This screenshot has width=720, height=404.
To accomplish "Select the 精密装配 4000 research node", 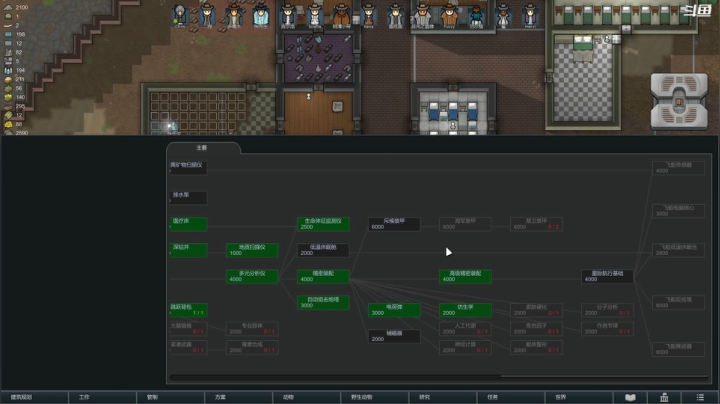I will [x=323, y=276].
